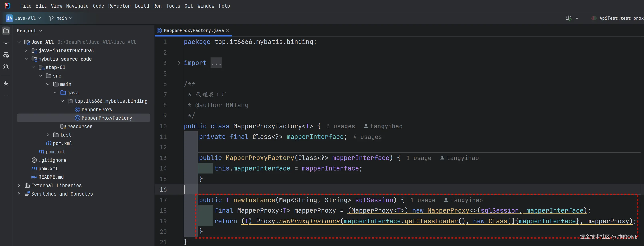
Task: Click the '3 usages' hint on class line
Action: click(x=340, y=126)
